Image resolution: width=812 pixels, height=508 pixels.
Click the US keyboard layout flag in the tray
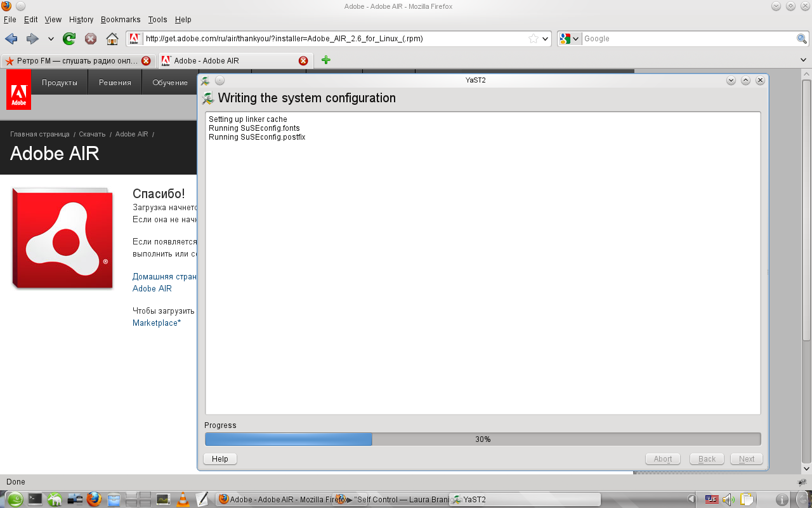tap(712, 500)
